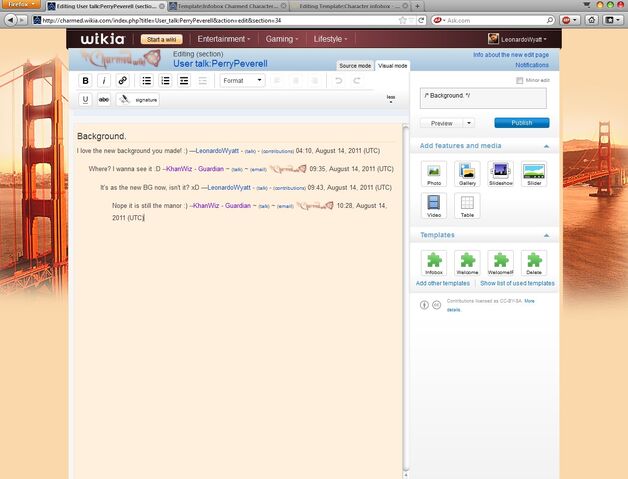This screenshot has height=479, width=628.
Task: Collapse toolbar with the less toggle
Action: 391,99
